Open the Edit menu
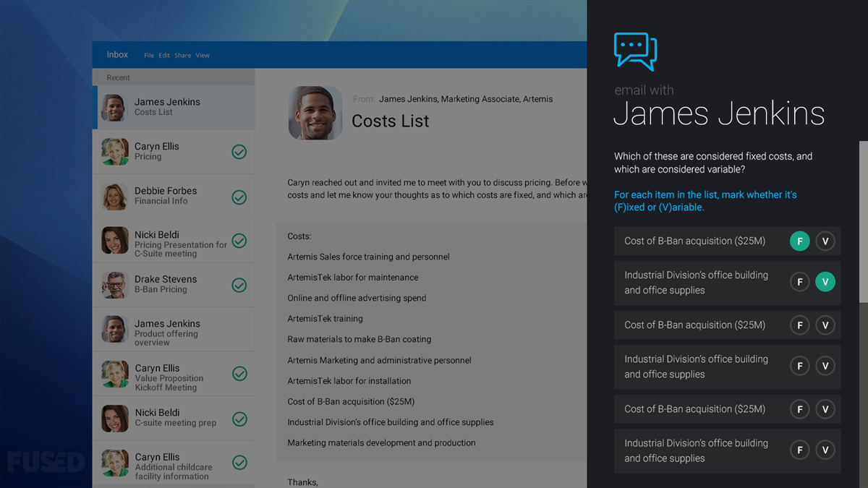The image size is (868, 488). click(164, 56)
